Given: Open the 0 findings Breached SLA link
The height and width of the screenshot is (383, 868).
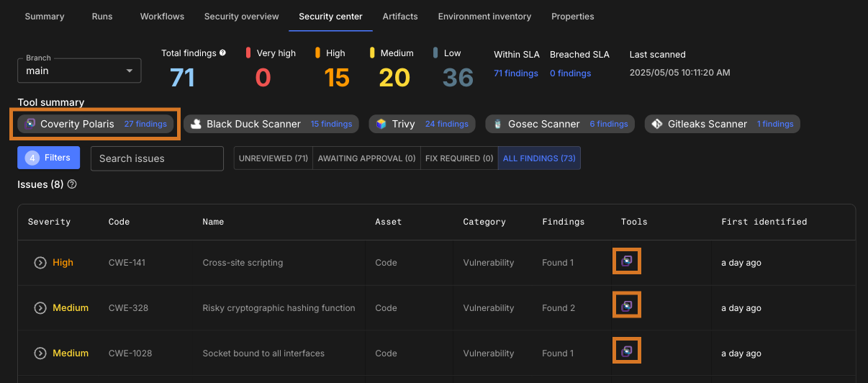Looking at the screenshot, I should click(571, 73).
